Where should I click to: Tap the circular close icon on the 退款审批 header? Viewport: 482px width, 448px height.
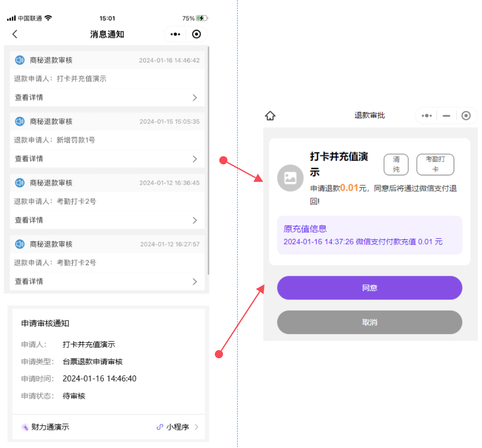tap(466, 116)
